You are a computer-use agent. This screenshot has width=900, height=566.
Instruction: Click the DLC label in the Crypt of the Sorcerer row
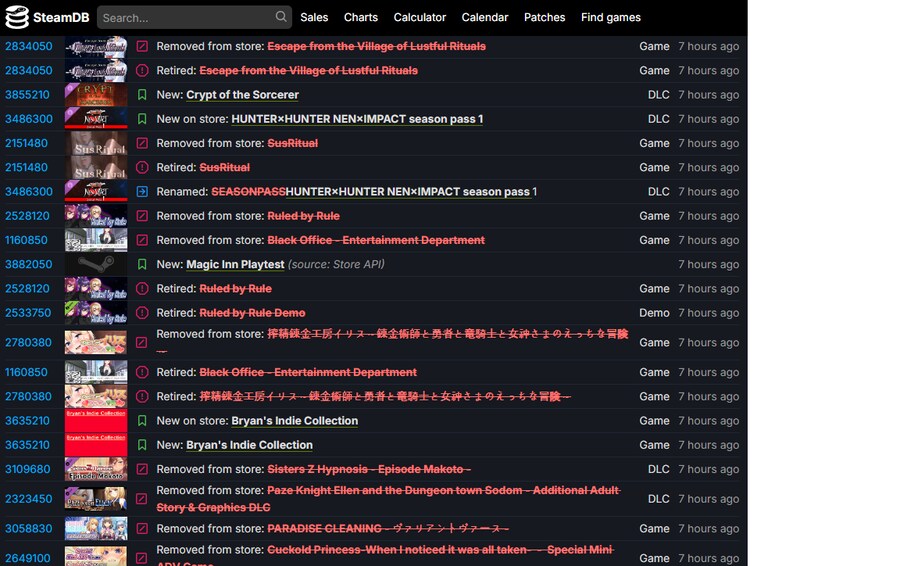pos(658,95)
